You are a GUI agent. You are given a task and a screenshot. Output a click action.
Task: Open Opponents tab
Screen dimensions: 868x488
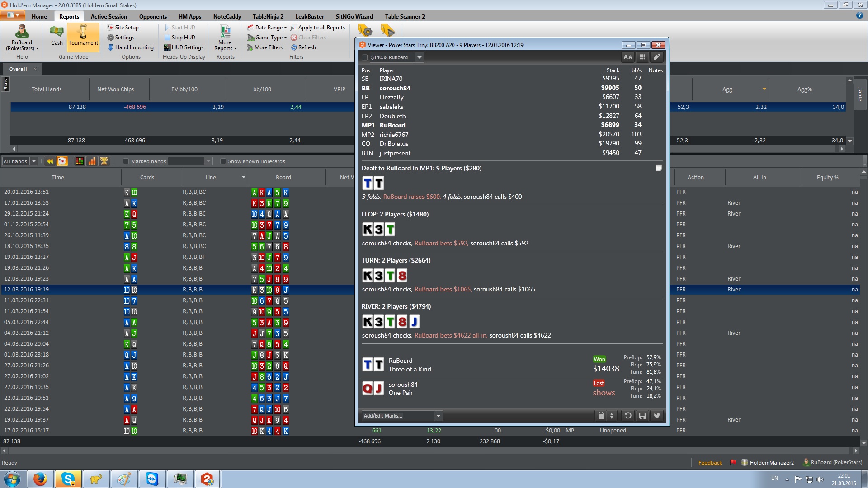(153, 17)
